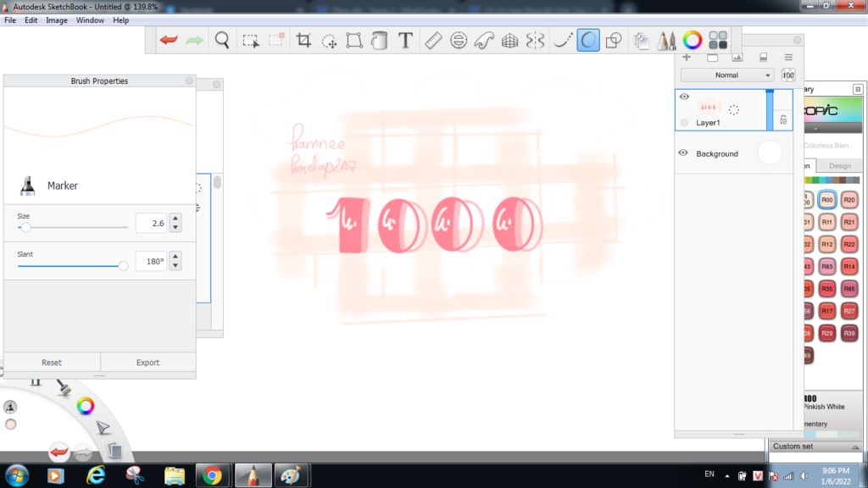This screenshot has height=488, width=868.
Task: Increase Slant with up stepper
Action: coord(175,256)
